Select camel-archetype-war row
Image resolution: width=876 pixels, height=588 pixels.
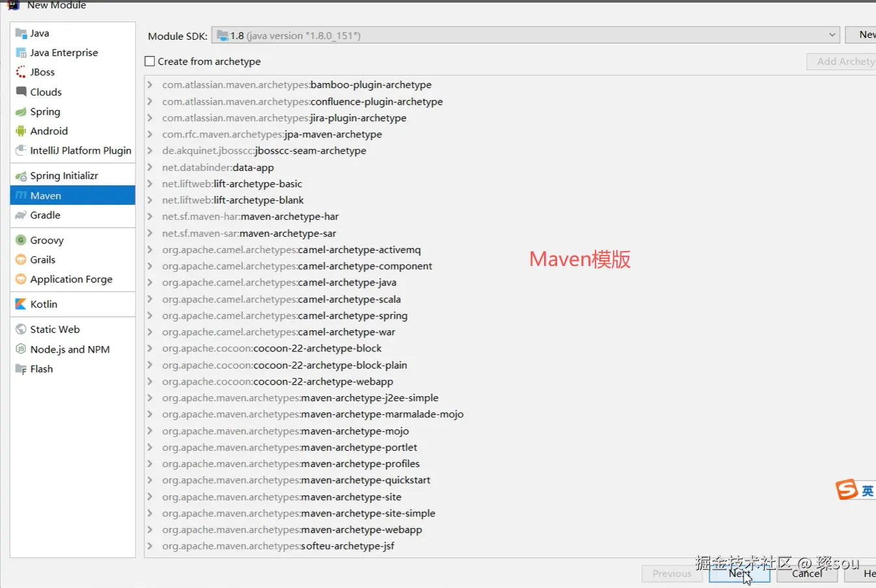click(510, 332)
